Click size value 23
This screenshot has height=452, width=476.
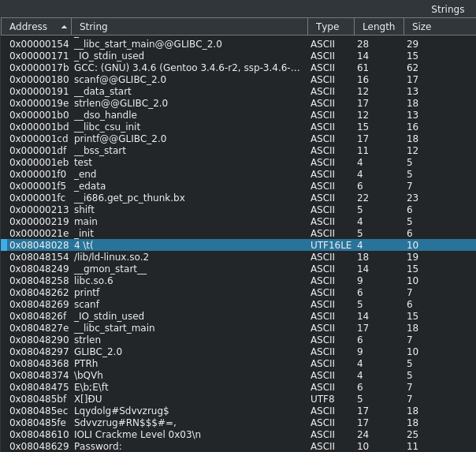[x=412, y=198]
